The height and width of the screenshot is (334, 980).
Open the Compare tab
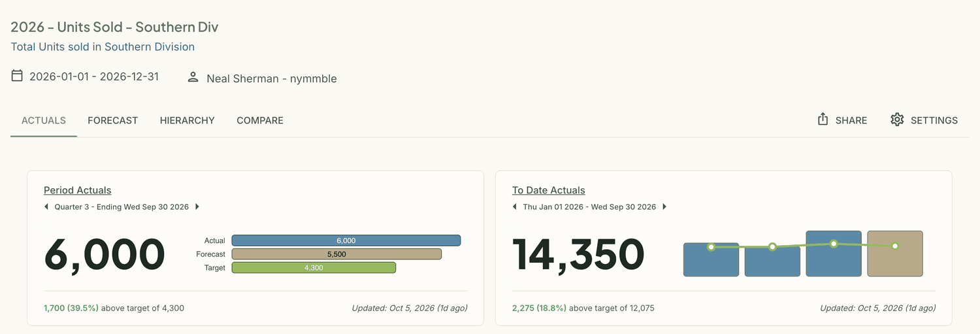(260, 120)
